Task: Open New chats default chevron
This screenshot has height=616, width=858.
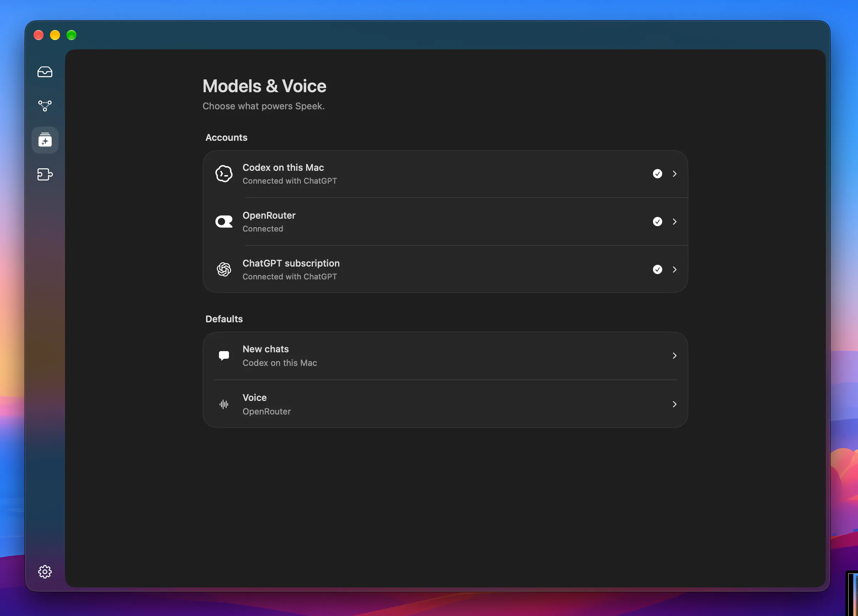Action: (674, 356)
